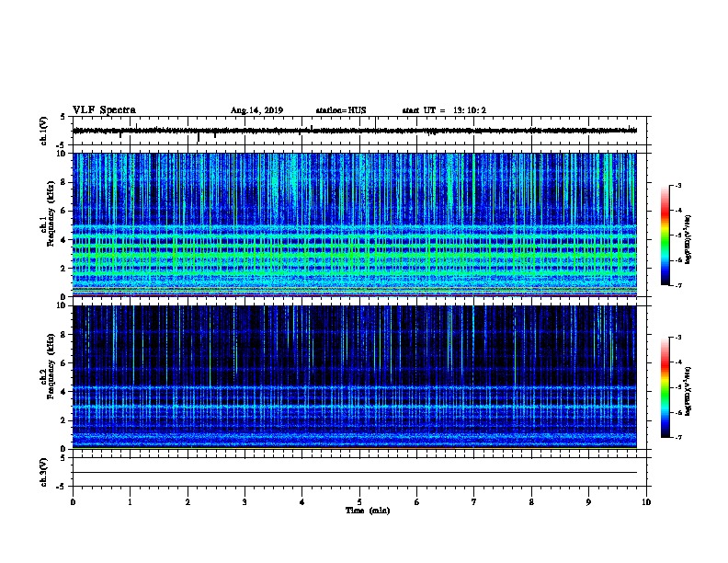Click the date label "Aug.14, 2019"
The height and width of the screenshot is (563, 728).
256,110
